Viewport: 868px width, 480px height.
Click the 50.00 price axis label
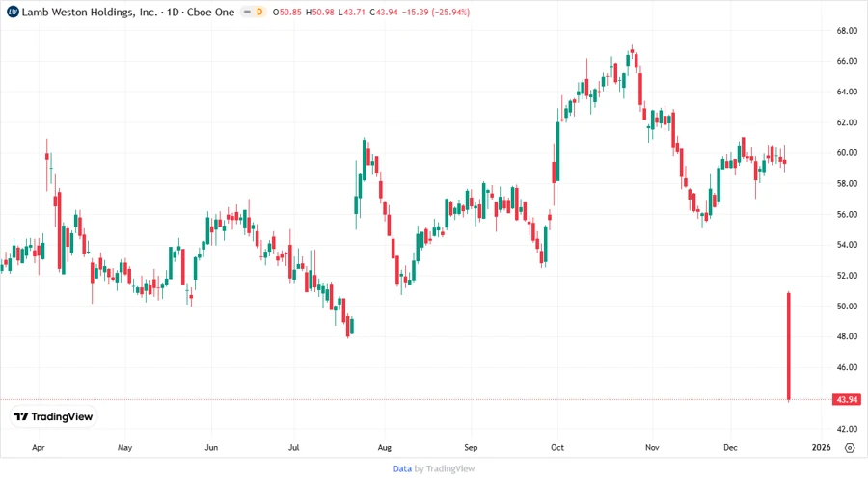(847, 306)
